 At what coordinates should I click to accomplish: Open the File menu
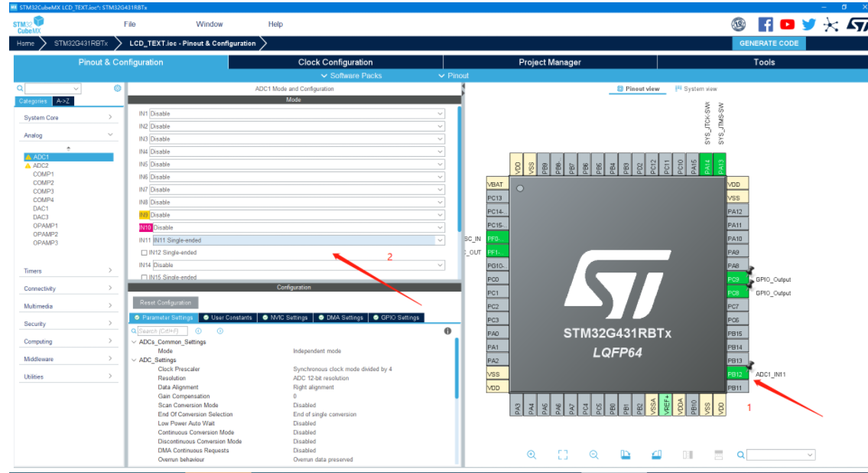[129, 24]
